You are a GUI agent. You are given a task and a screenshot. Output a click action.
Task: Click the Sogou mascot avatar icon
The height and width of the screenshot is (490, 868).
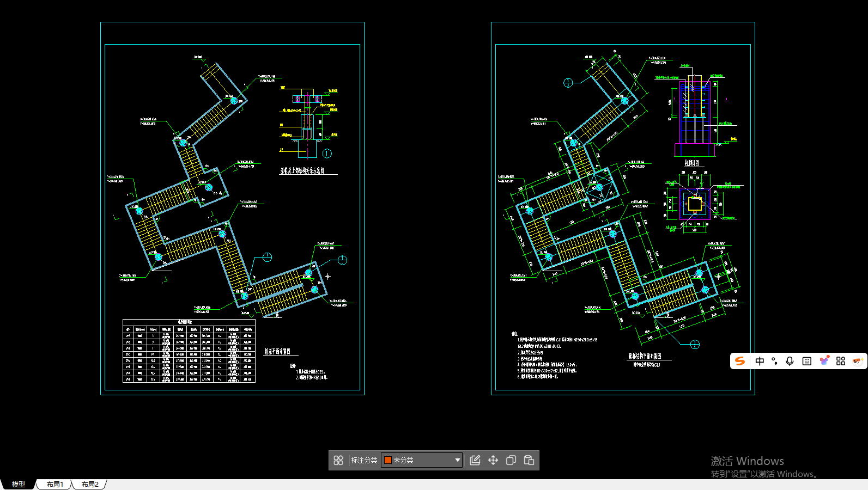click(x=858, y=361)
